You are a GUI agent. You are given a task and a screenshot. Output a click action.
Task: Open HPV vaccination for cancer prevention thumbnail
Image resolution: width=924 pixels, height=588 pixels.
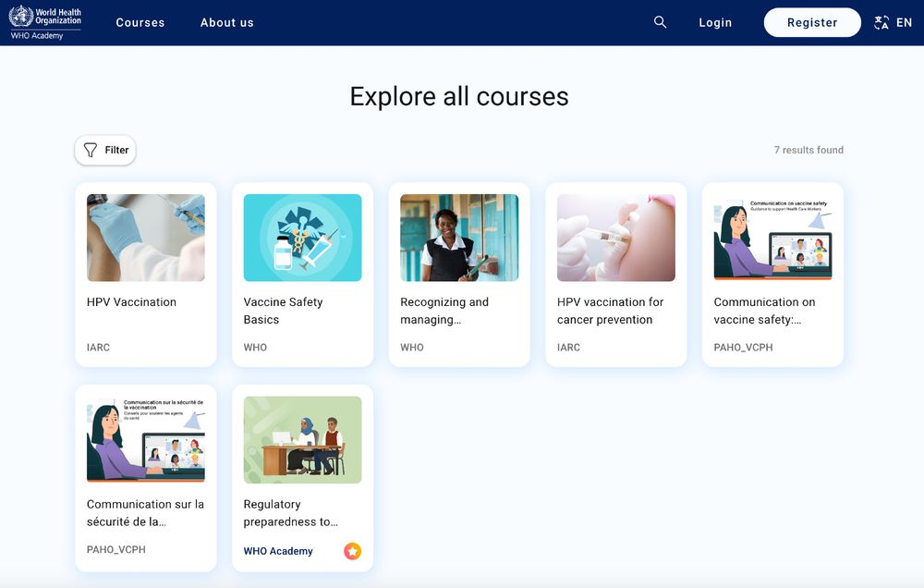615,238
